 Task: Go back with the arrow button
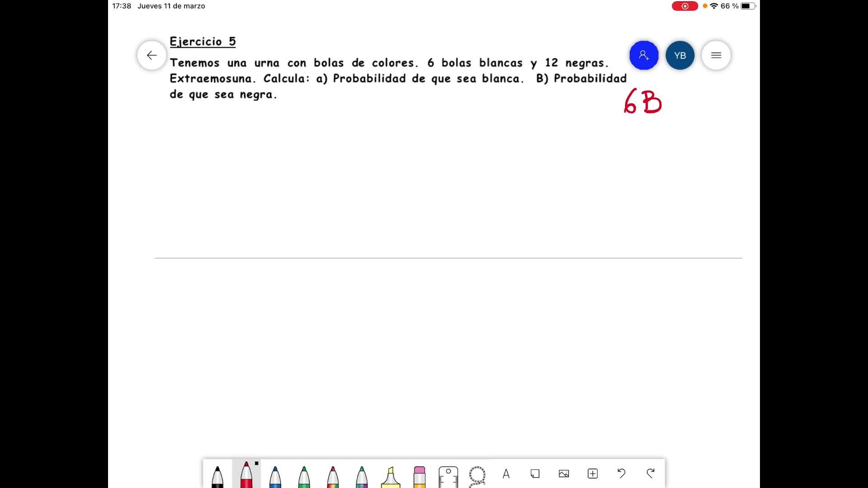tap(152, 55)
